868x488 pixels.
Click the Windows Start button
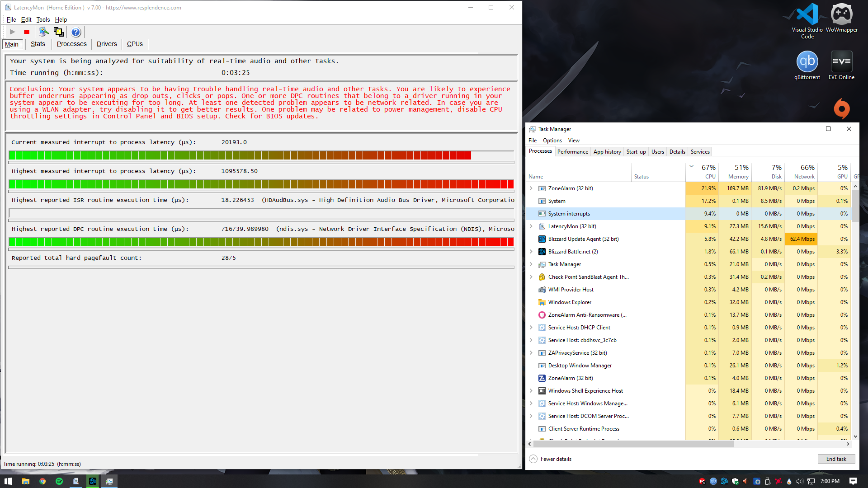8,481
